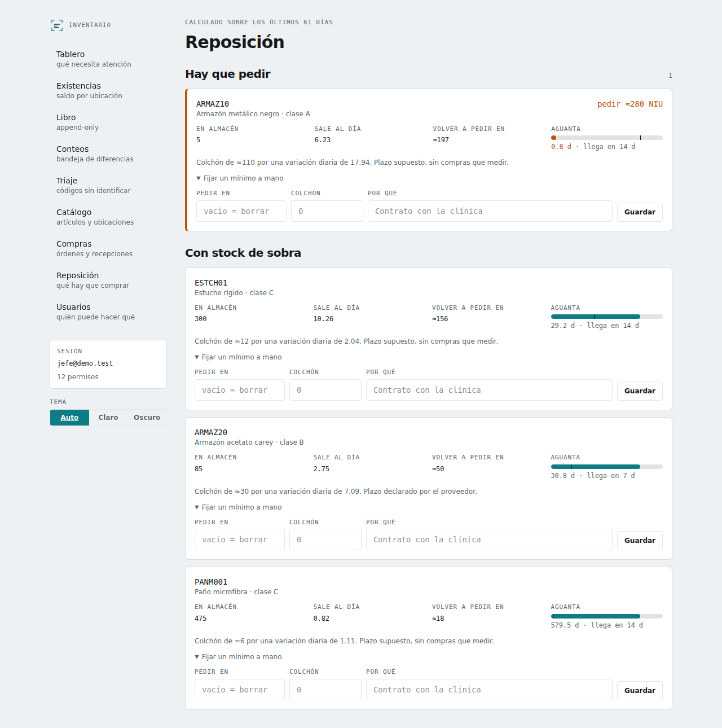Click Guardar for PANM001
The image size is (722, 728).
(x=640, y=691)
